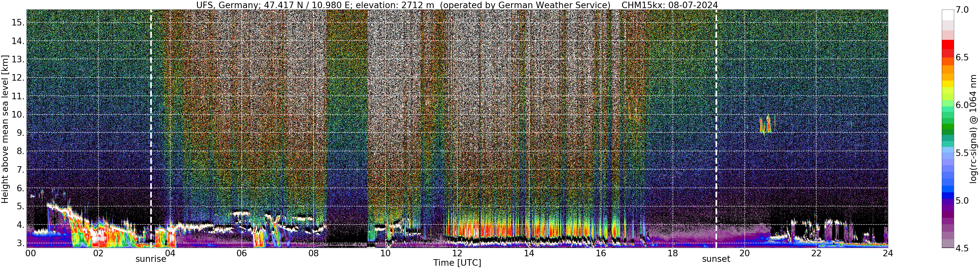Click the '14.' height tick label
This screenshot has width=980, height=269.
(x=18, y=41)
